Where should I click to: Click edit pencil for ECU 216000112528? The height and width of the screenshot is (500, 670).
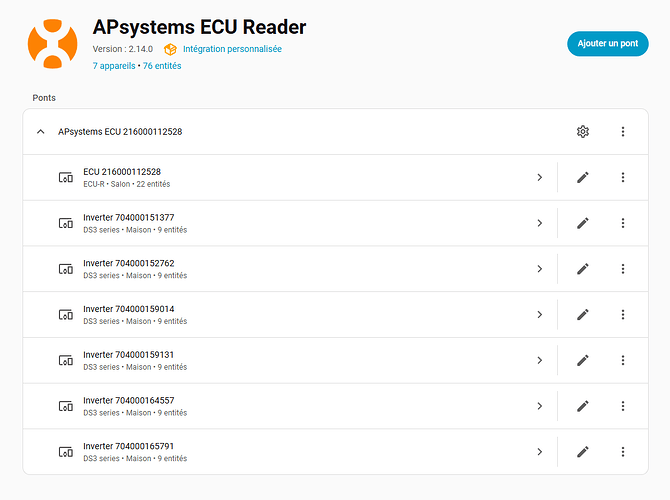click(583, 177)
